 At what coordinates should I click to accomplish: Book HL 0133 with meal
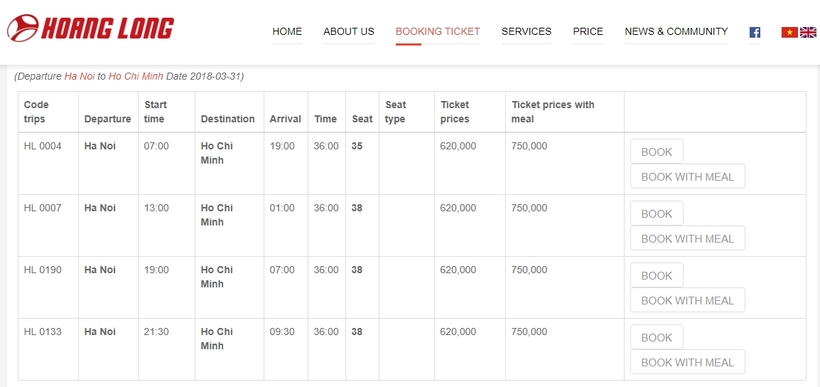click(x=688, y=362)
